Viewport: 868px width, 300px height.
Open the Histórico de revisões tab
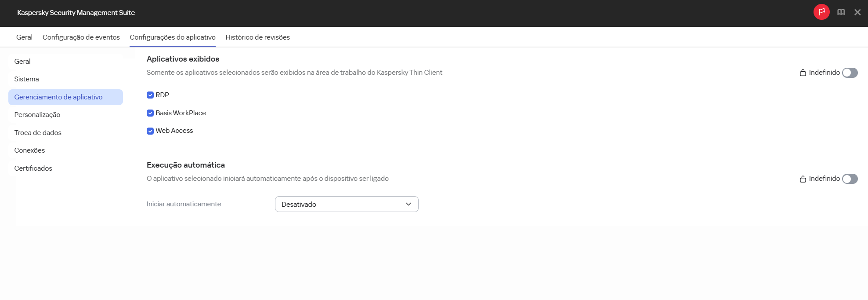click(x=257, y=37)
